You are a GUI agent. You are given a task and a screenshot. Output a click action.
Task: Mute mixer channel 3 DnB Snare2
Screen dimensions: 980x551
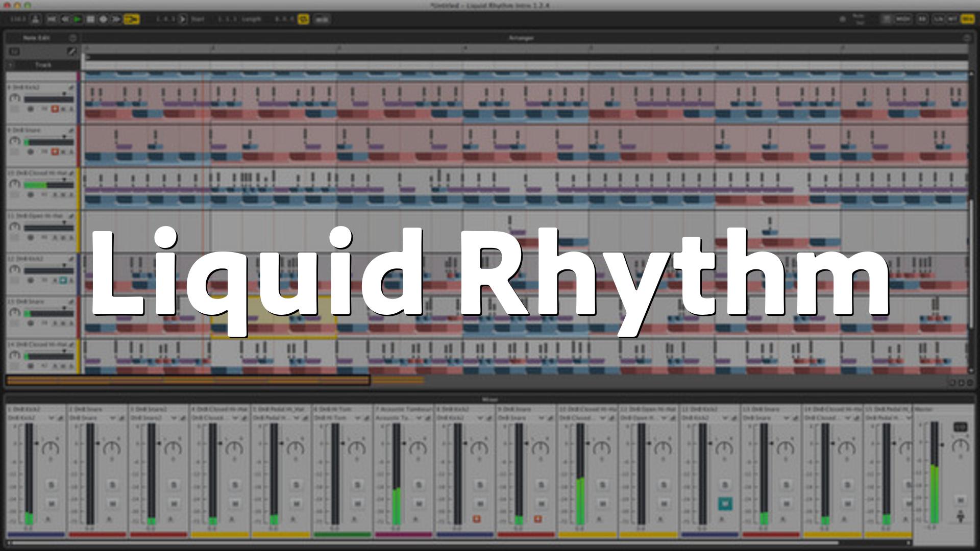[x=174, y=504]
